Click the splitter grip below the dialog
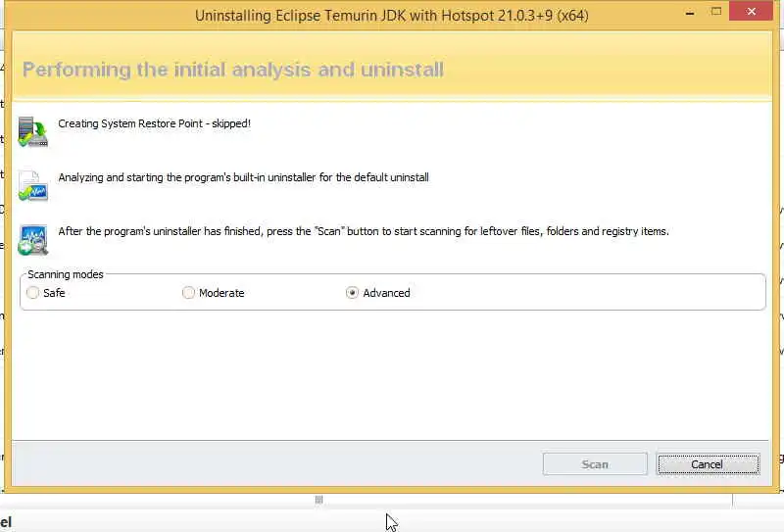 319,500
